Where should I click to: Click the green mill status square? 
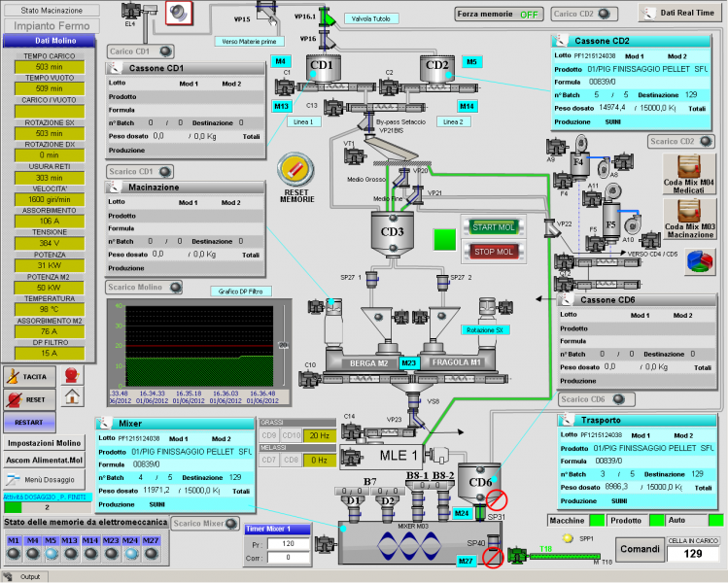pyautogui.click(x=444, y=239)
